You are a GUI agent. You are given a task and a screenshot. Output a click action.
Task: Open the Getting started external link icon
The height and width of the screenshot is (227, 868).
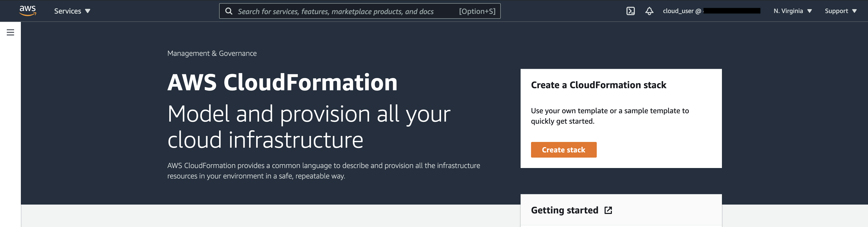[608, 211]
